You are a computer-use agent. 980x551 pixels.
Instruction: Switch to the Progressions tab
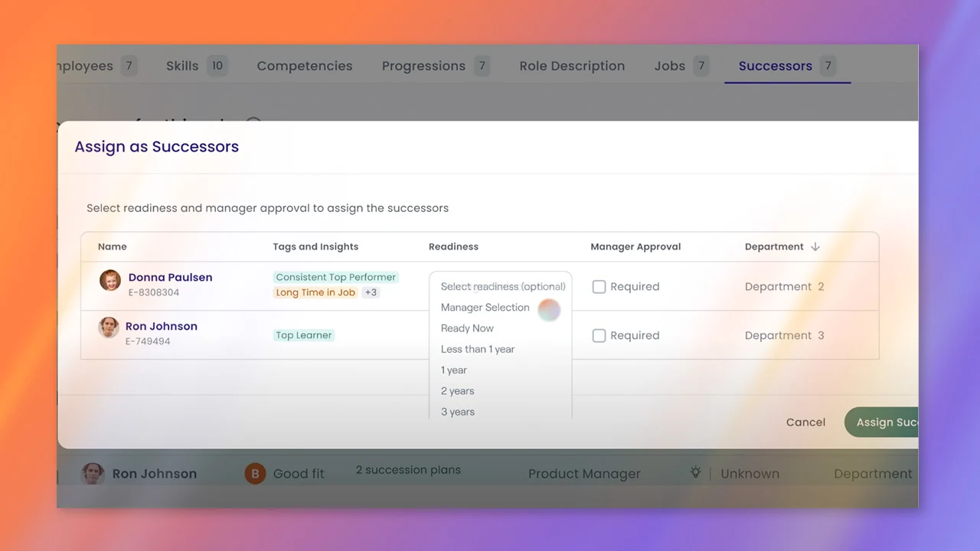click(x=435, y=66)
